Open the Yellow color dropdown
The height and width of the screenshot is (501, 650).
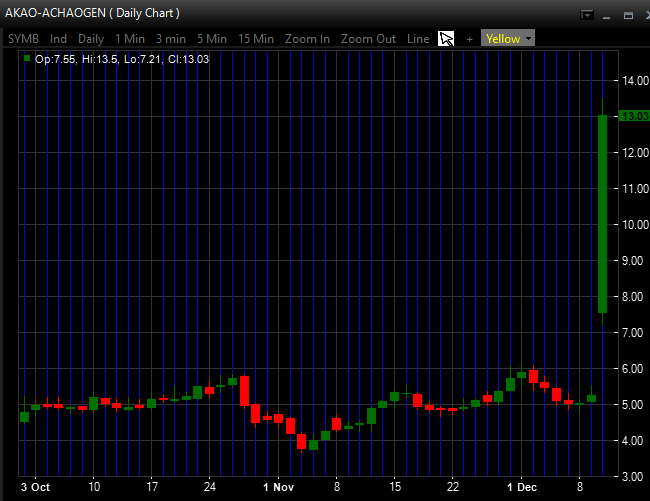(508, 39)
